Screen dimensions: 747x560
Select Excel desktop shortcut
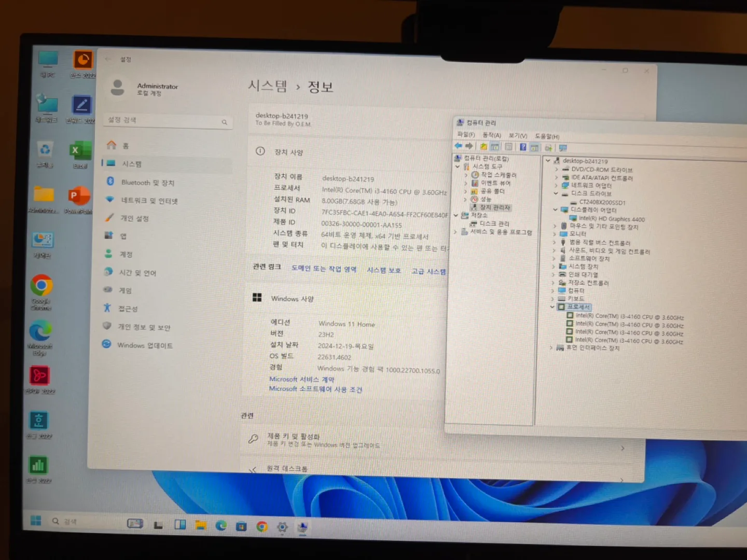[80, 155]
